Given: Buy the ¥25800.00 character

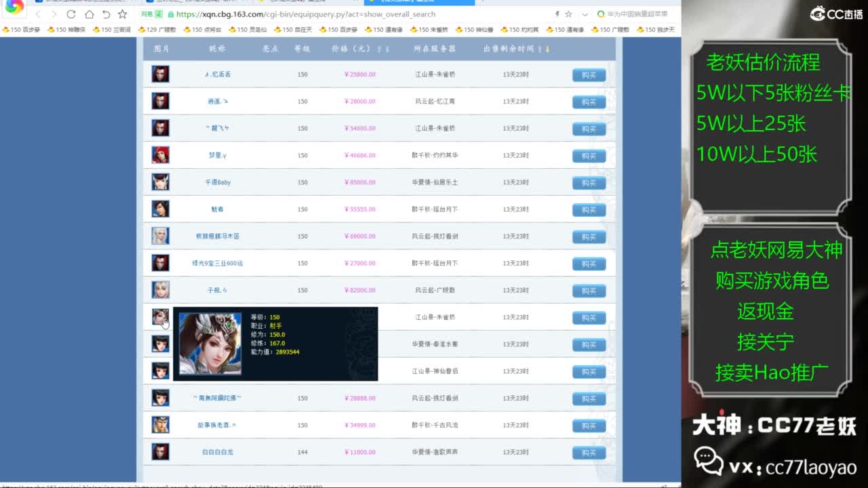Looking at the screenshot, I should click(589, 75).
